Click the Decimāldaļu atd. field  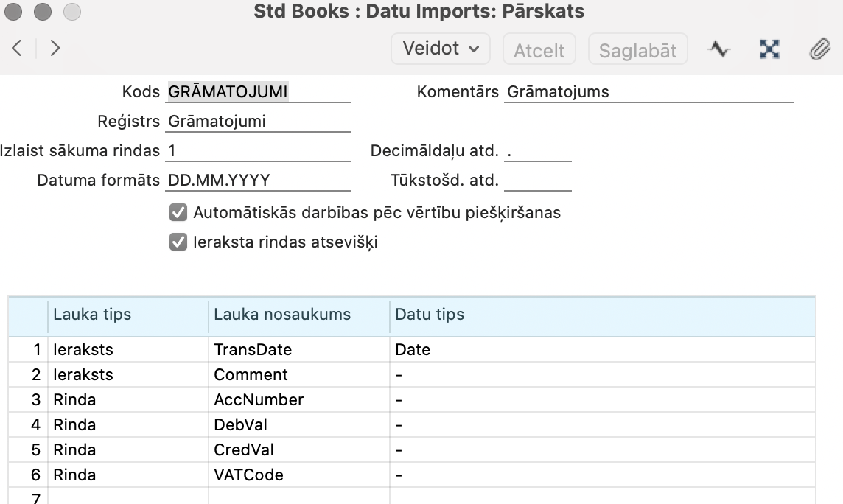click(538, 151)
